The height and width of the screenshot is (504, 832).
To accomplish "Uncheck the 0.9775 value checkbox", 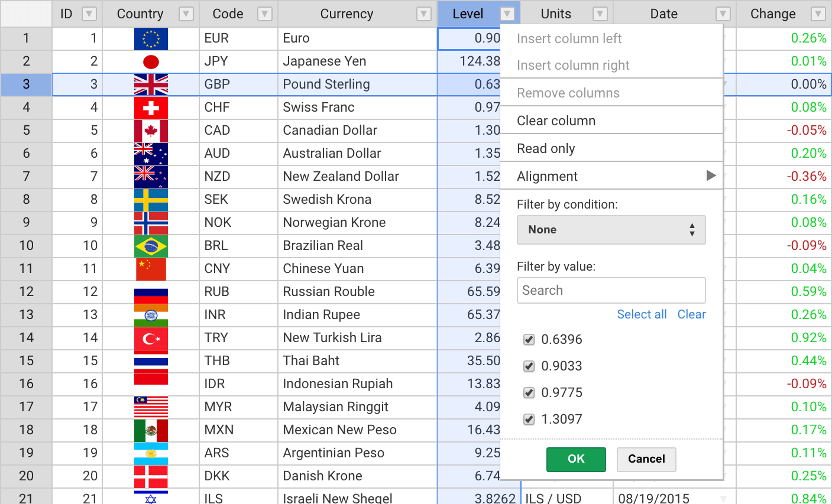I will [x=529, y=393].
